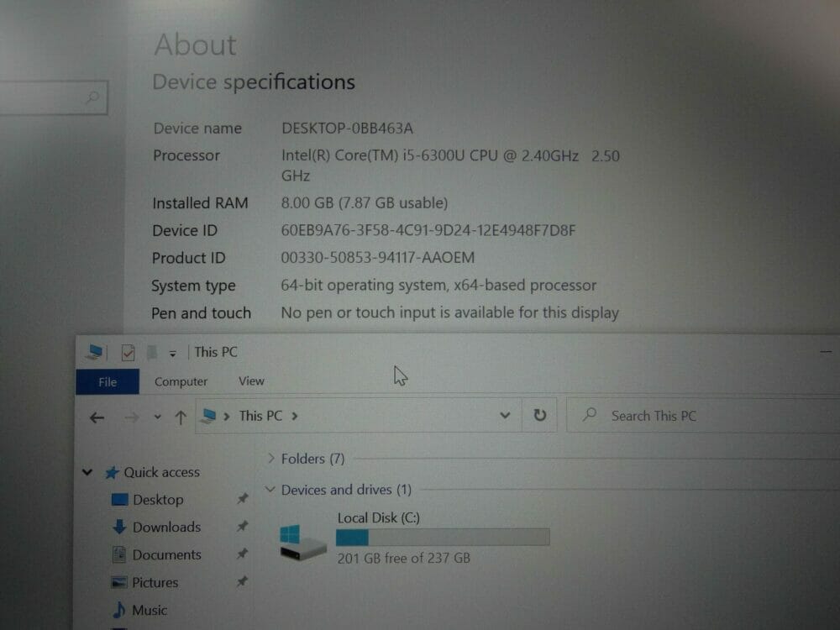Open the File ribbon tab

click(108, 381)
